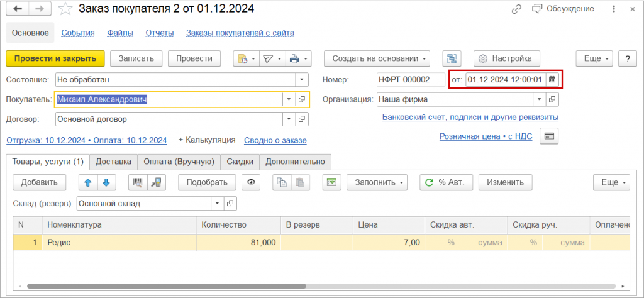Click the Покупатель input field
This screenshot has width=644, height=298.
click(x=169, y=99)
